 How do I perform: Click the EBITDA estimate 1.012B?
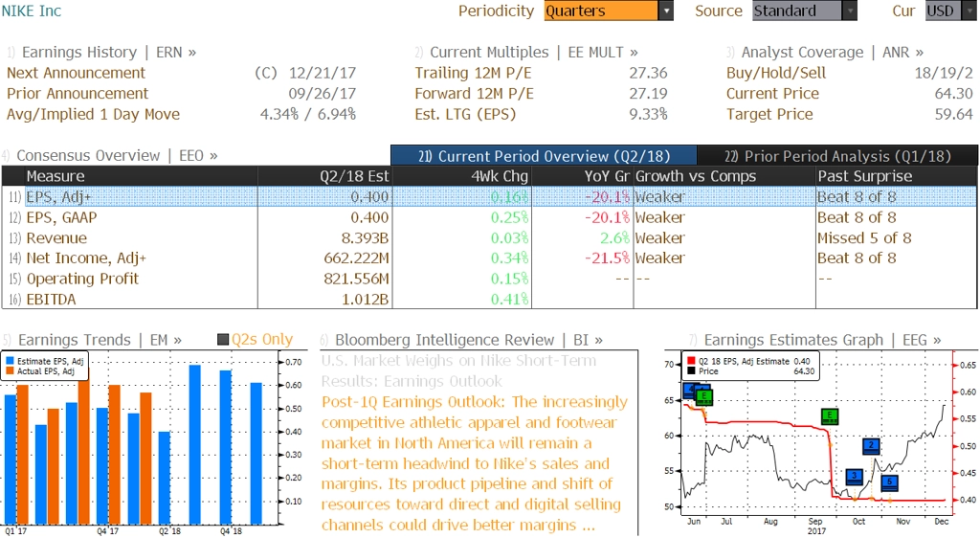coord(365,300)
